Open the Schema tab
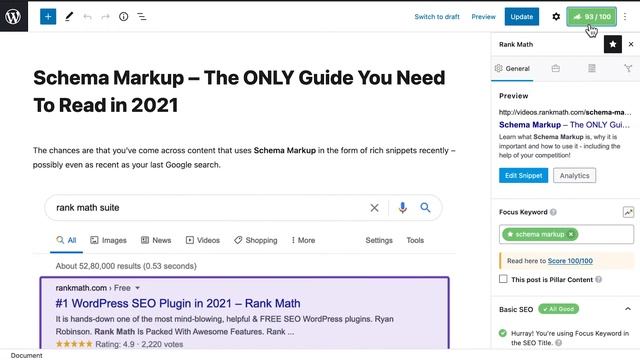The width and height of the screenshot is (640, 360). point(592,69)
